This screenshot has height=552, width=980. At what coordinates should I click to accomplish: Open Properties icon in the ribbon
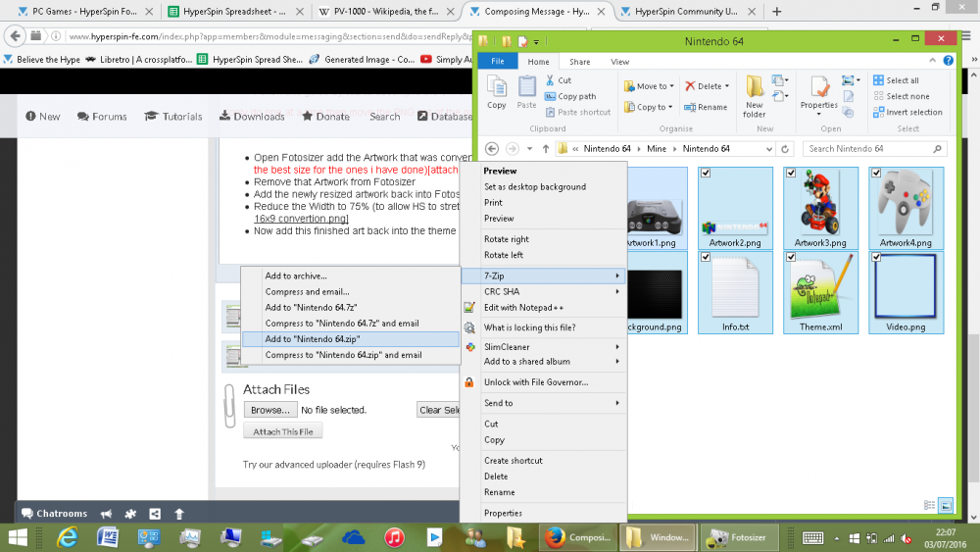(x=818, y=88)
